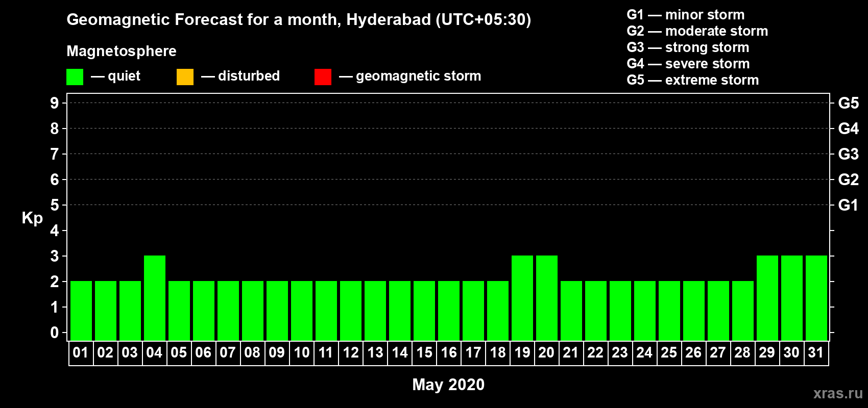Click the G3 label on right axis
The image size is (868, 408).
pyautogui.click(x=849, y=154)
